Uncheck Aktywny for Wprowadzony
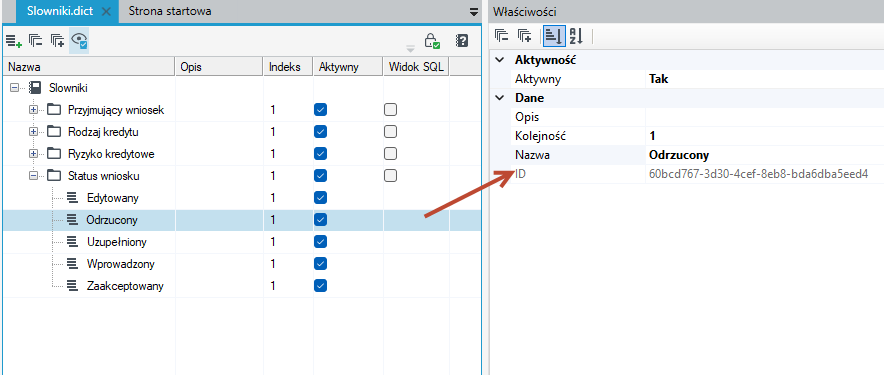 pyautogui.click(x=320, y=264)
